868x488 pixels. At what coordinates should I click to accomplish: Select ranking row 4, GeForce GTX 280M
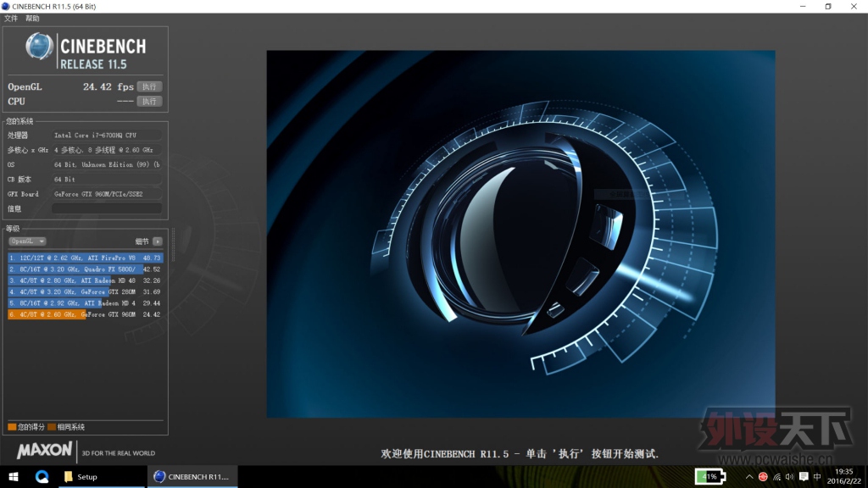[x=86, y=291]
